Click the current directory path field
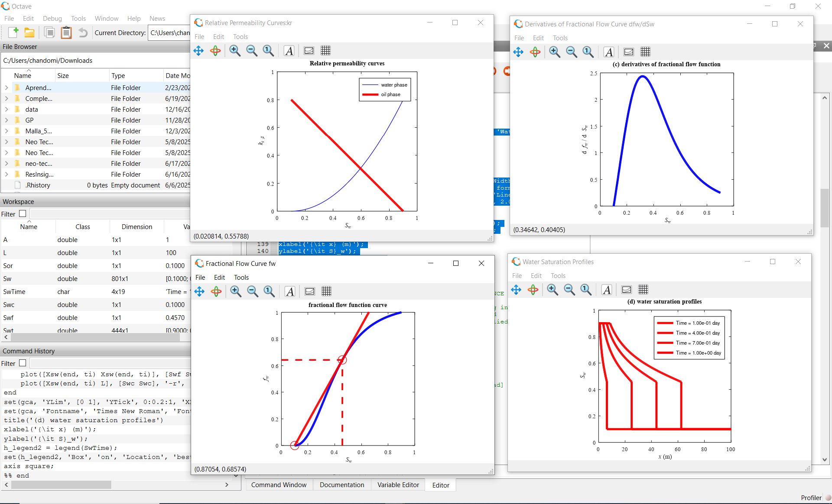 (x=169, y=32)
